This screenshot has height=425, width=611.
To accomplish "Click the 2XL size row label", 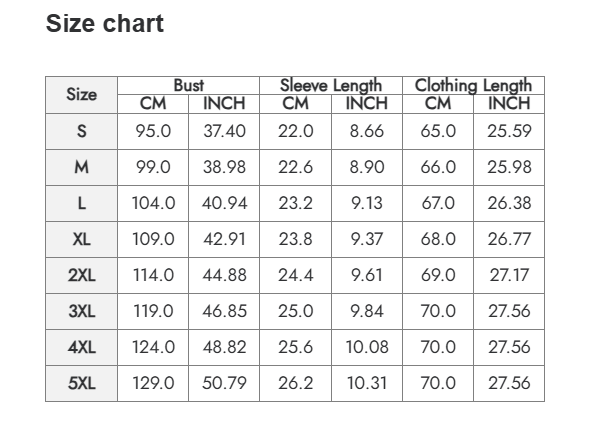I will (81, 275).
